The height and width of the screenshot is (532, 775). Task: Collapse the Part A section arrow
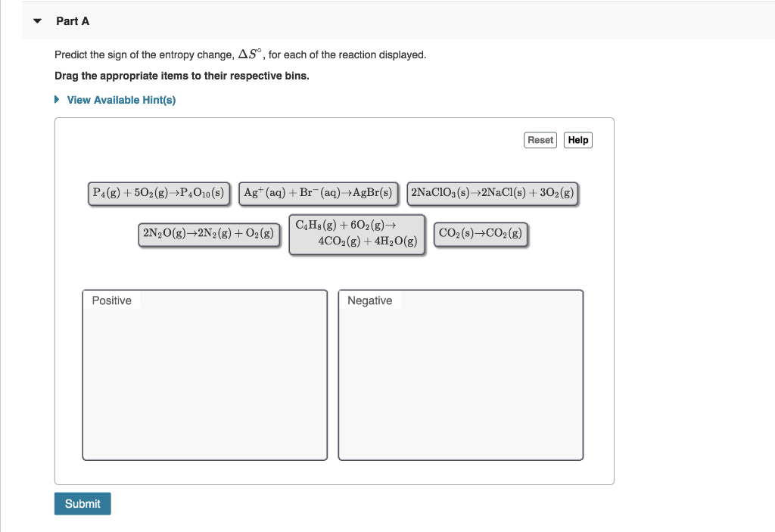pyautogui.click(x=37, y=21)
